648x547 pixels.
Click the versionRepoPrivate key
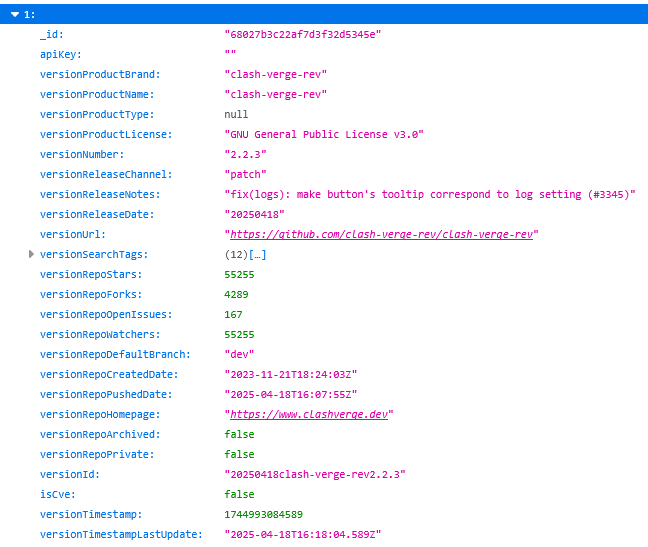coord(97,454)
